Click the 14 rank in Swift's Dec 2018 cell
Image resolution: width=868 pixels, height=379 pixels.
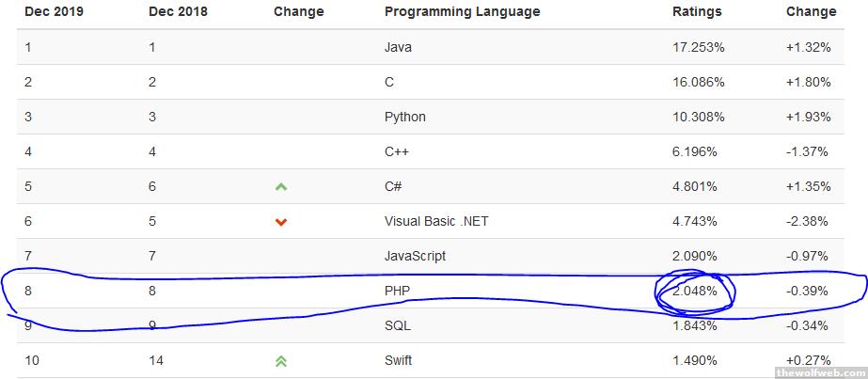(x=156, y=360)
